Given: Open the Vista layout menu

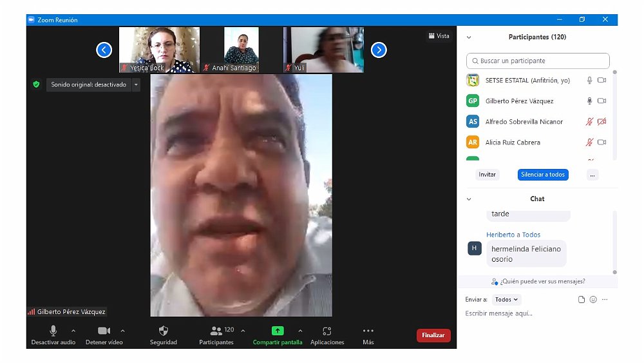Looking at the screenshot, I should (439, 36).
